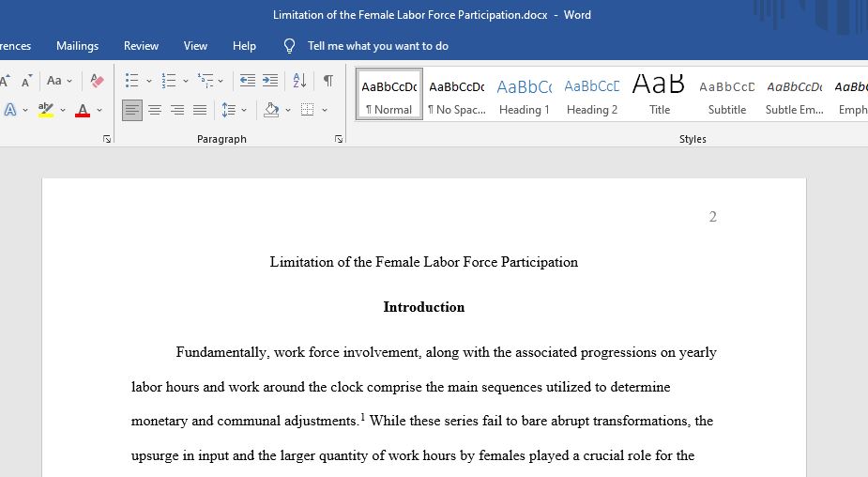Apply red font color
Viewport: 868px width, 477px height.
click(x=83, y=110)
